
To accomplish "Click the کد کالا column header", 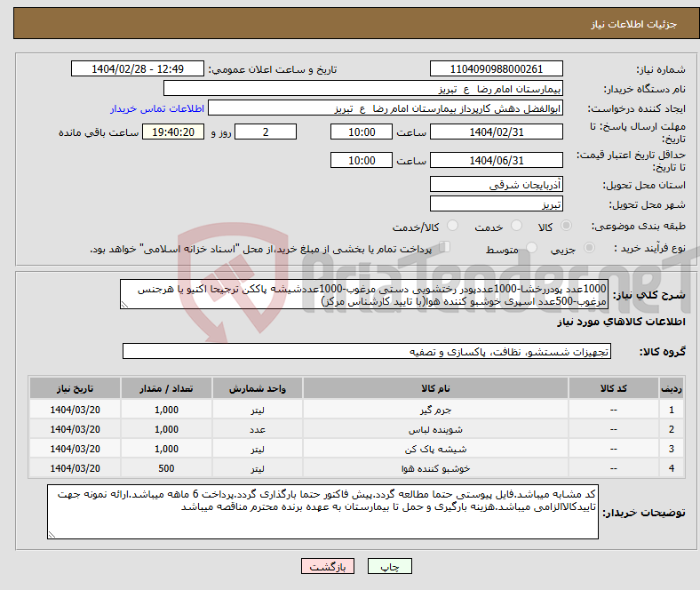I will pos(614,388).
